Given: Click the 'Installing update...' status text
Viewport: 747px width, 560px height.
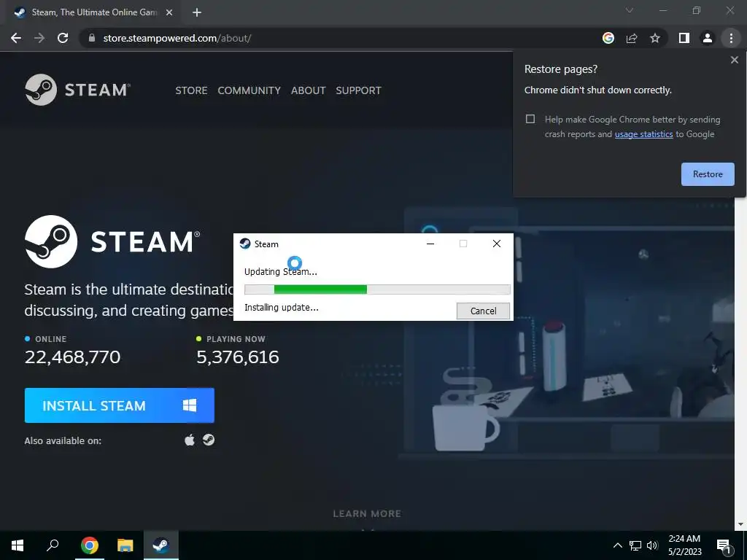Looking at the screenshot, I should [x=281, y=308].
